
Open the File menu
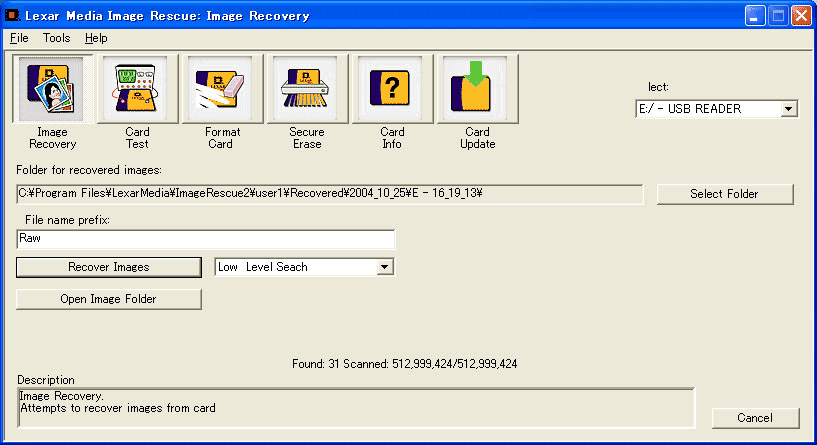point(19,38)
